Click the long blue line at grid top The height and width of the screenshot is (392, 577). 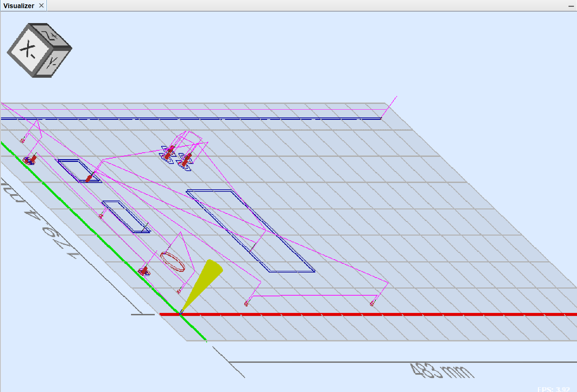tap(190, 119)
